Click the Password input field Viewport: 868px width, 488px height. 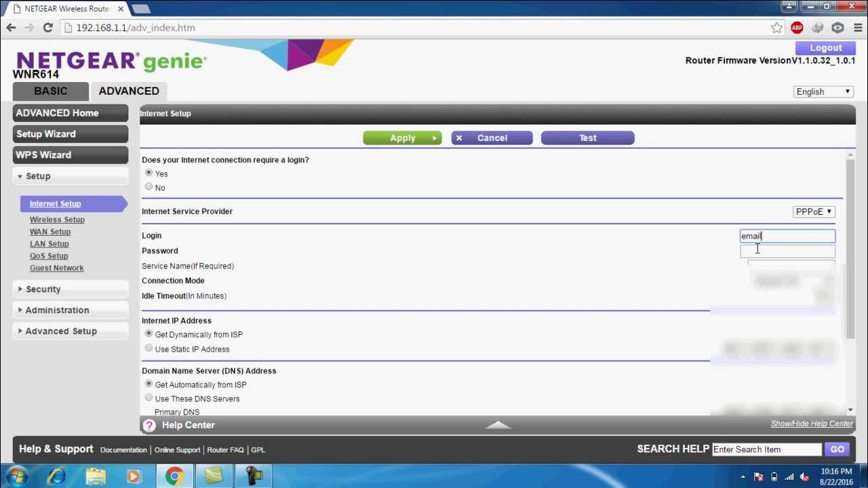[x=787, y=251]
